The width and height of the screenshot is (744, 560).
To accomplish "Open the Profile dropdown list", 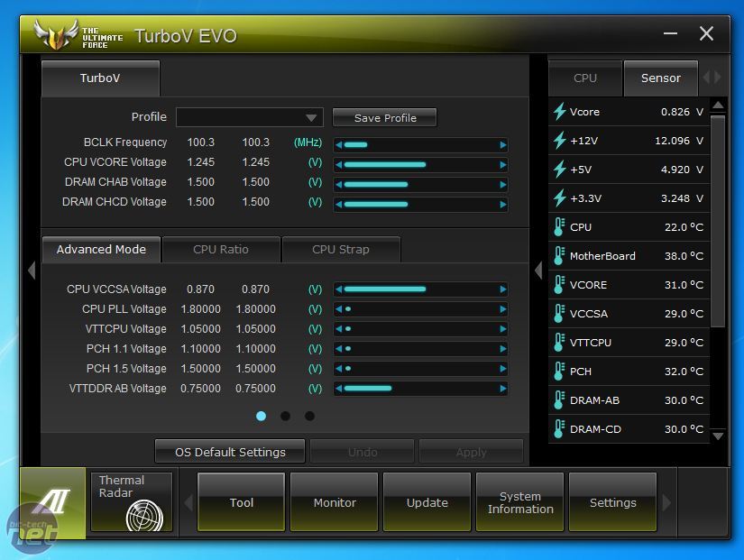I will point(250,117).
